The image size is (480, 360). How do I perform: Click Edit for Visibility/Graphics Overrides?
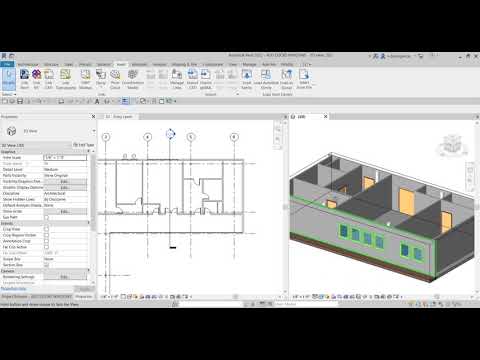coord(65,181)
